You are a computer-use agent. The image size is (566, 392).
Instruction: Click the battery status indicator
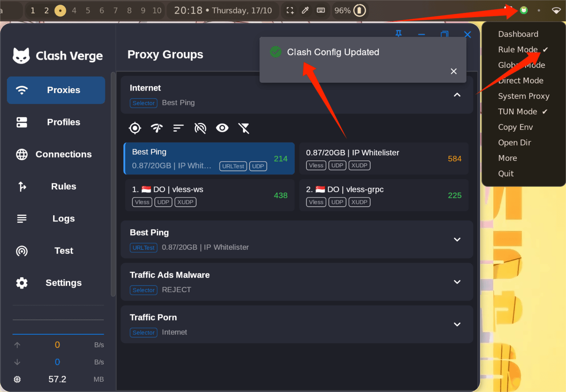(351, 11)
